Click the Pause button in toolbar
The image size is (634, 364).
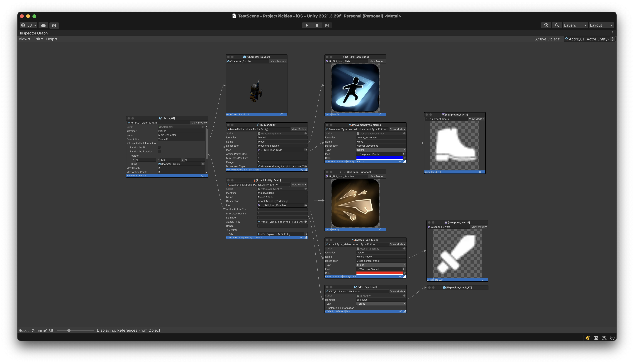point(317,25)
